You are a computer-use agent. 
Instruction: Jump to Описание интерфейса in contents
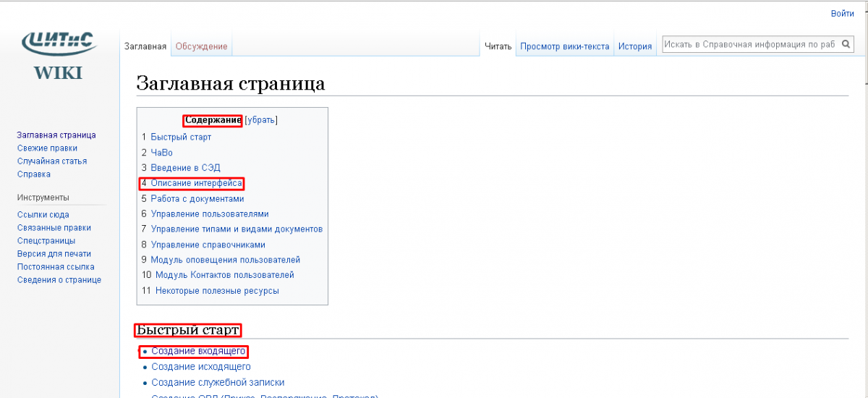pos(196,183)
